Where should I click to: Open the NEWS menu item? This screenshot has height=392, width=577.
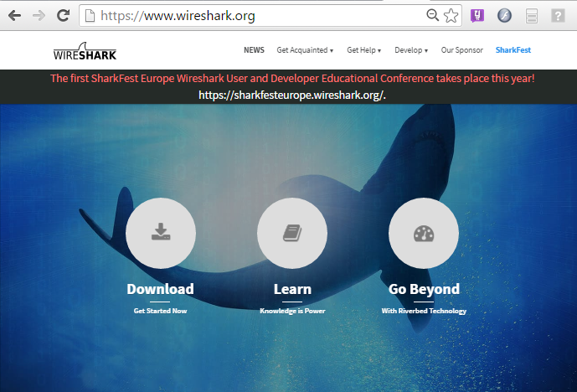[254, 50]
